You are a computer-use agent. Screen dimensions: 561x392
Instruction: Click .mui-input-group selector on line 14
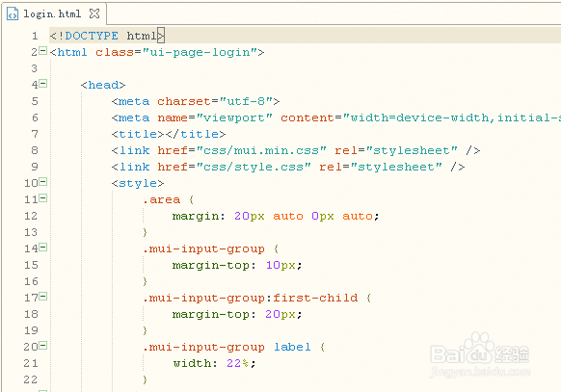[x=203, y=248]
